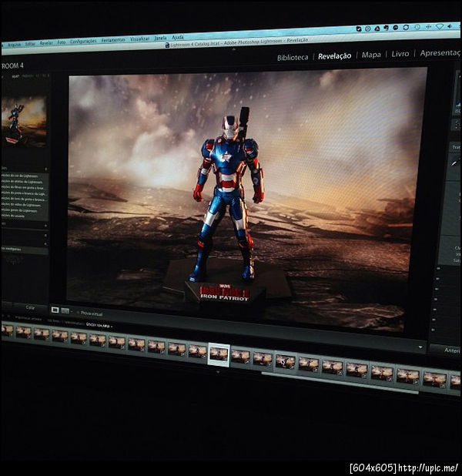
Task: Toggle bottommost collapsed panel switch on right
Action: [434, 330]
